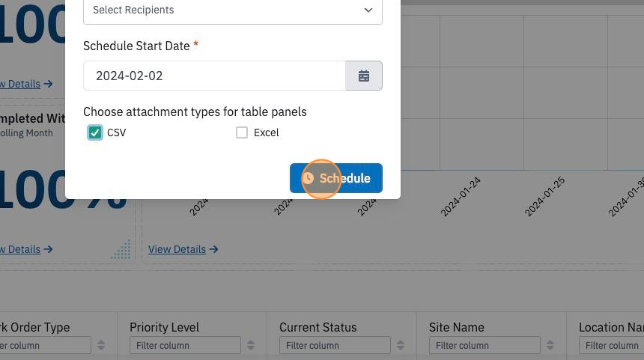644x360 pixels.
Task: Click sort arrows beside Priority Level filter
Action: pos(251,345)
